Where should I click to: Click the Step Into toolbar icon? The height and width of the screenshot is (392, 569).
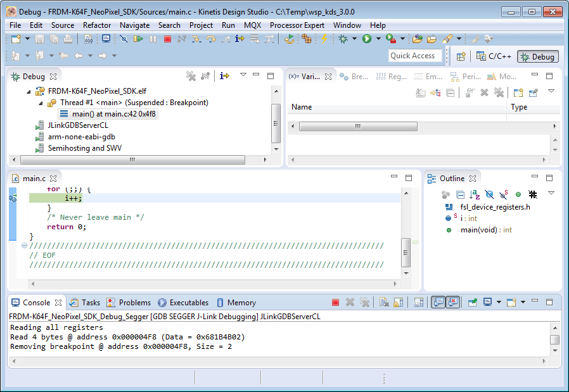point(196,39)
